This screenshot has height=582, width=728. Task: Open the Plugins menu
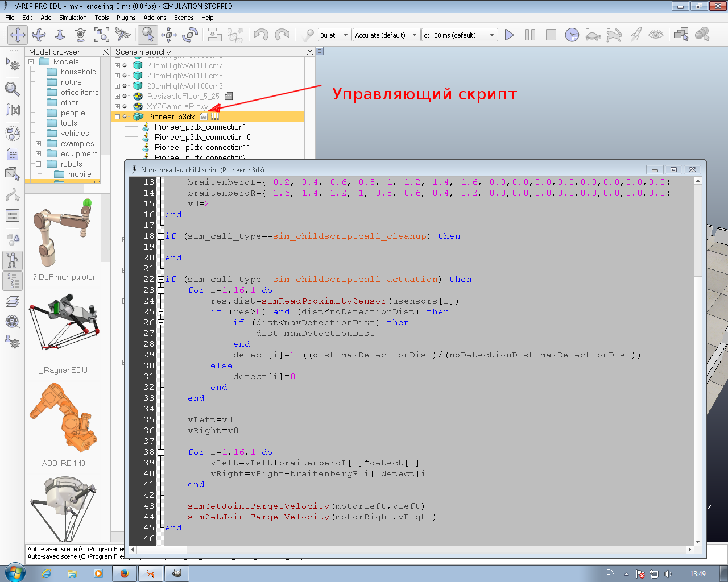(x=126, y=18)
